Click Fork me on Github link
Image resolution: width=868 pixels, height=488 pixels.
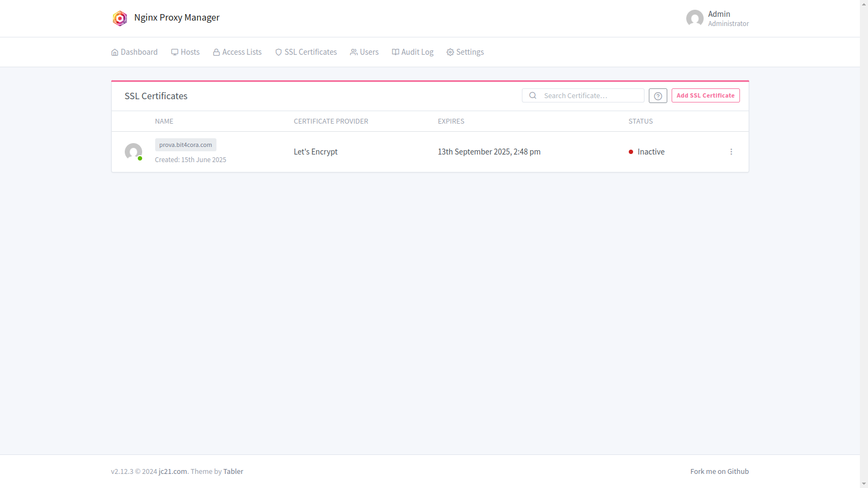pos(719,472)
